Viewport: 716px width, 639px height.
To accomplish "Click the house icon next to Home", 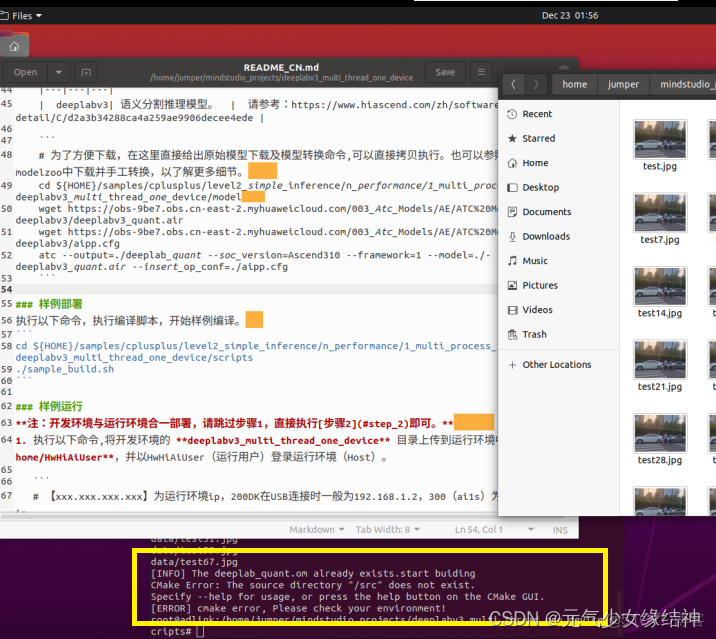I will (512, 163).
